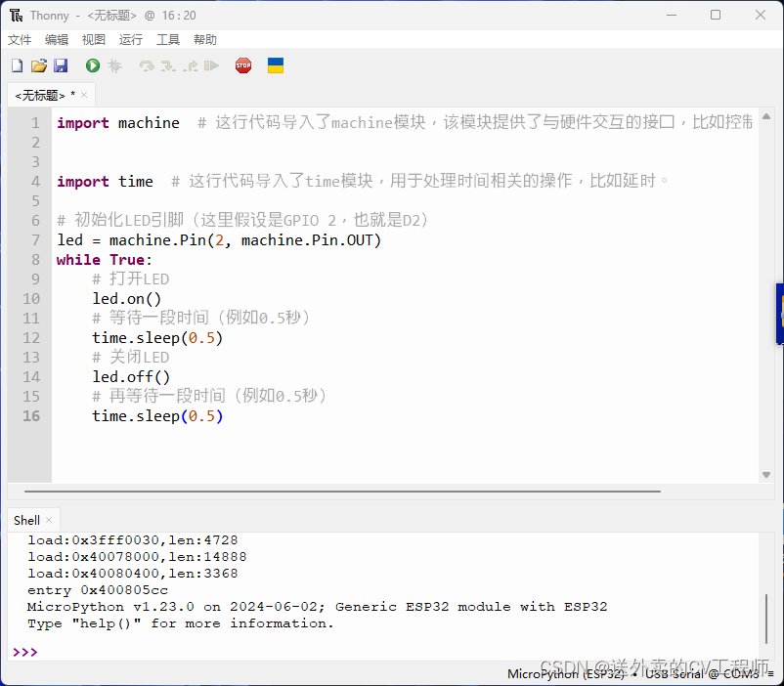Click the '# 初始化LED引脚' comment line
784x686 pixels.
point(242,220)
